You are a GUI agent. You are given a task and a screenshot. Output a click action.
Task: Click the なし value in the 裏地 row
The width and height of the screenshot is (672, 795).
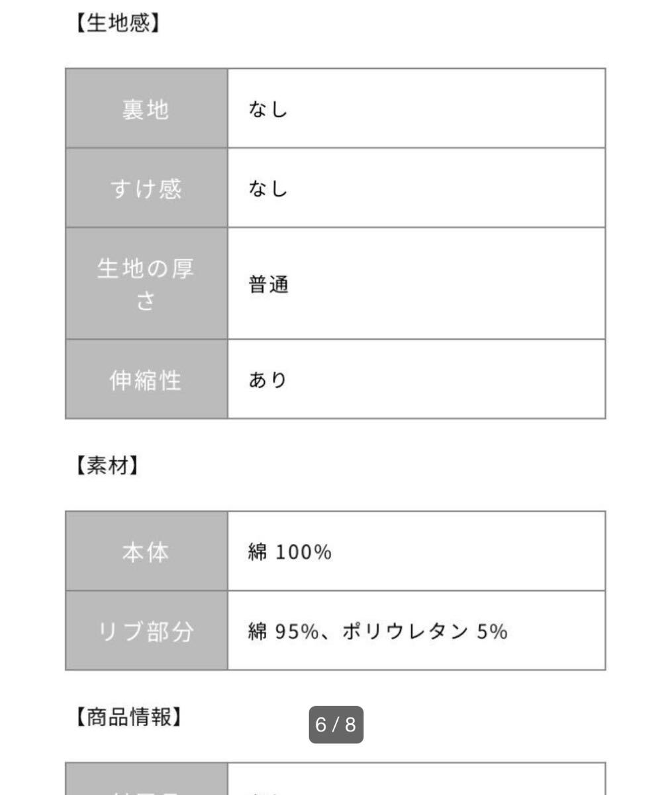coord(268,109)
